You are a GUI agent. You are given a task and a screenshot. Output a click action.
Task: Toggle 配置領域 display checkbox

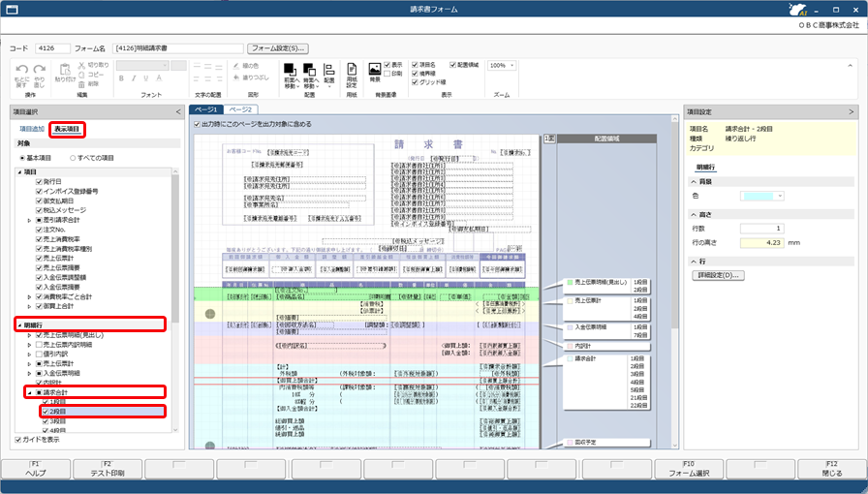pyautogui.click(x=452, y=65)
